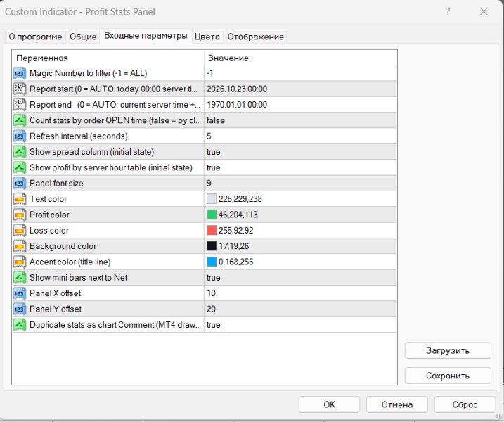
Task: Click the Отмена button
Action: pyautogui.click(x=397, y=404)
